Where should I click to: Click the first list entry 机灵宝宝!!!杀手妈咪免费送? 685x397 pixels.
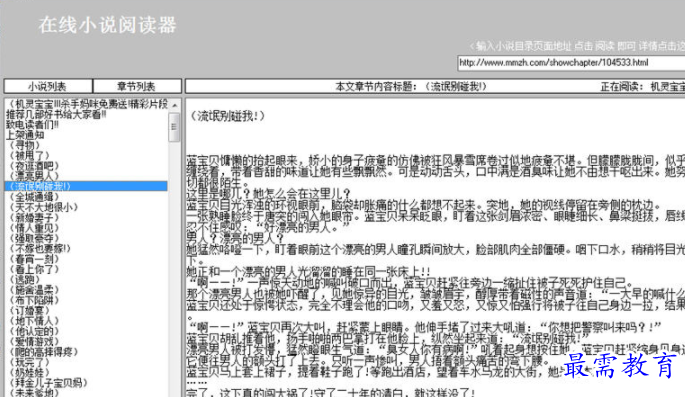coord(86,104)
